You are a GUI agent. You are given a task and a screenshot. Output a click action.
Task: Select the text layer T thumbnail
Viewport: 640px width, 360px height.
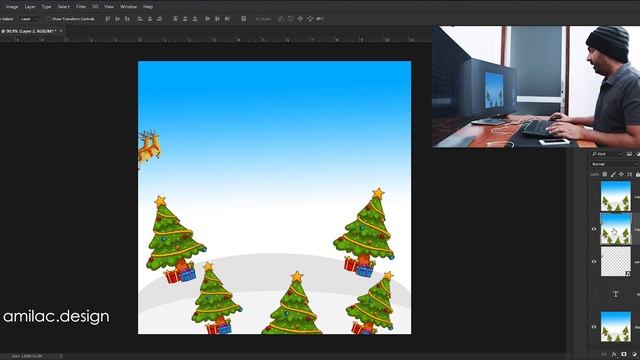616,294
